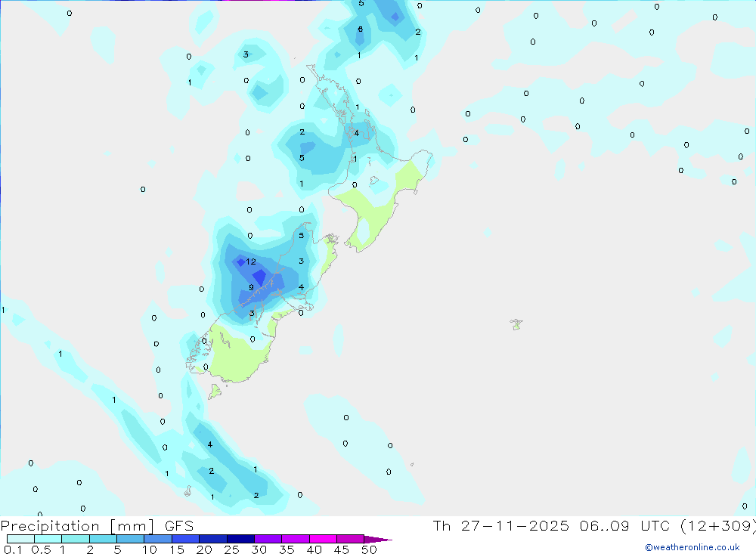Image resolution: width=756 pixels, height=554 pixels.
Task: Click the small Chatham Islands outline east of New Zealand
Action: point(516,324)
